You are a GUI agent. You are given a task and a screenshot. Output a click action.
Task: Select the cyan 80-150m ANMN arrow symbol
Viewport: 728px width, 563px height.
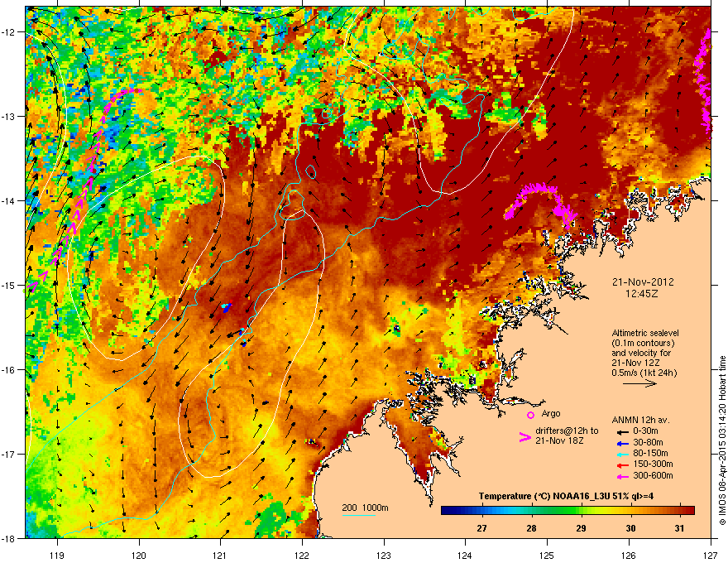click(622, 454)
